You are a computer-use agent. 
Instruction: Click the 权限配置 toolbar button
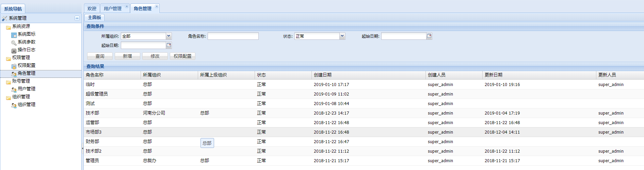point(182,56)
